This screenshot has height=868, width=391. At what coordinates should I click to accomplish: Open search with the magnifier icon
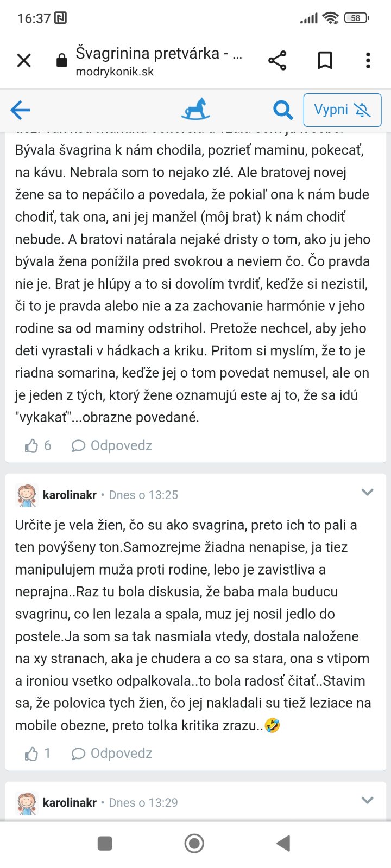(283, 110)
